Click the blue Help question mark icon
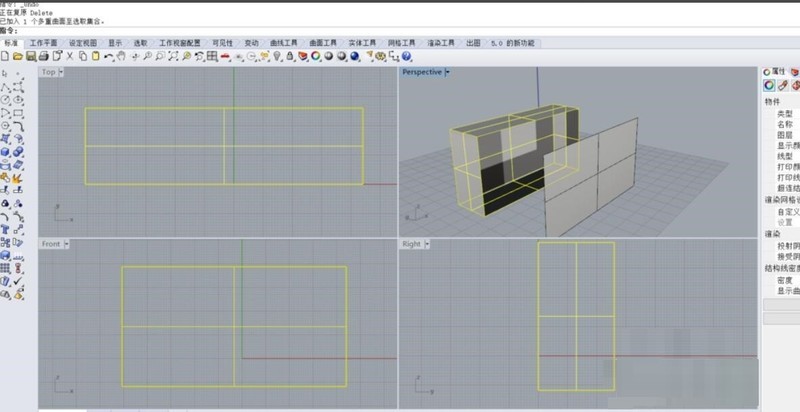The height and width of the screenshot is (412, 800). pos(407,56)
